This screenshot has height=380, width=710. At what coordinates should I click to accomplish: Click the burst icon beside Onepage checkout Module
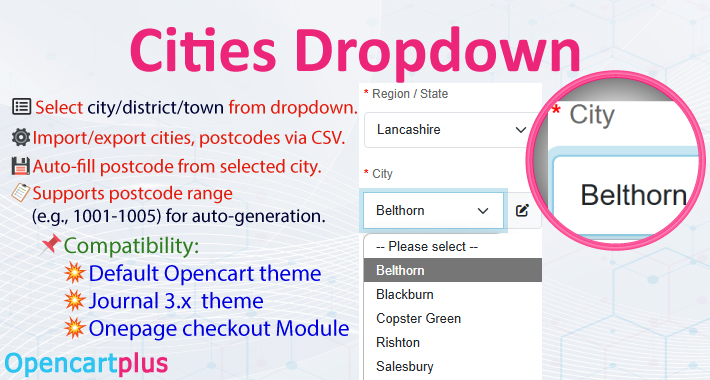74,328
